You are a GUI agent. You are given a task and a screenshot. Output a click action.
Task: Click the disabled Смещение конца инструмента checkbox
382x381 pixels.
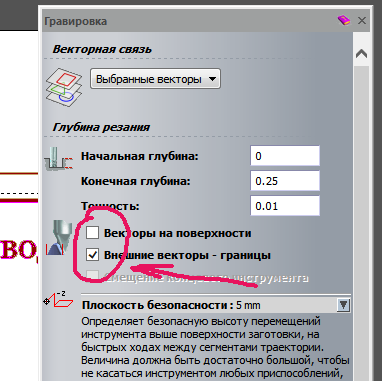pos(92,276)
